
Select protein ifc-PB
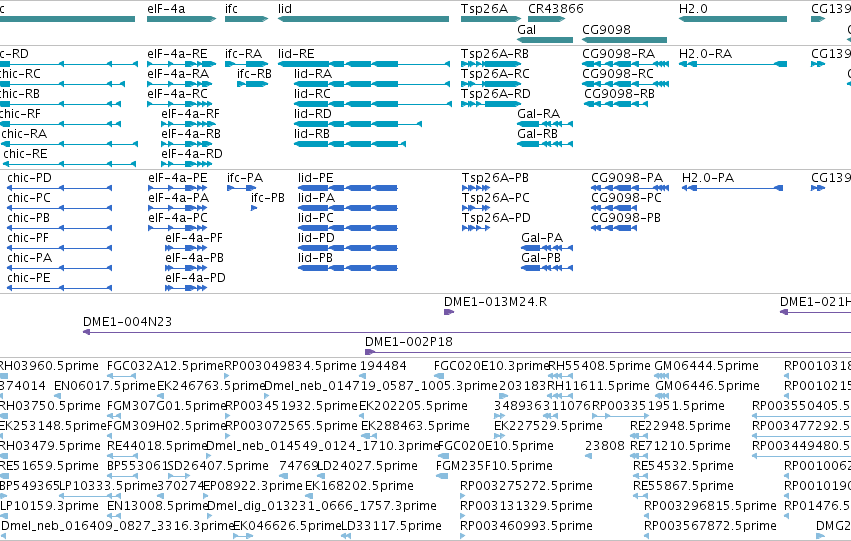coord(254,208)
